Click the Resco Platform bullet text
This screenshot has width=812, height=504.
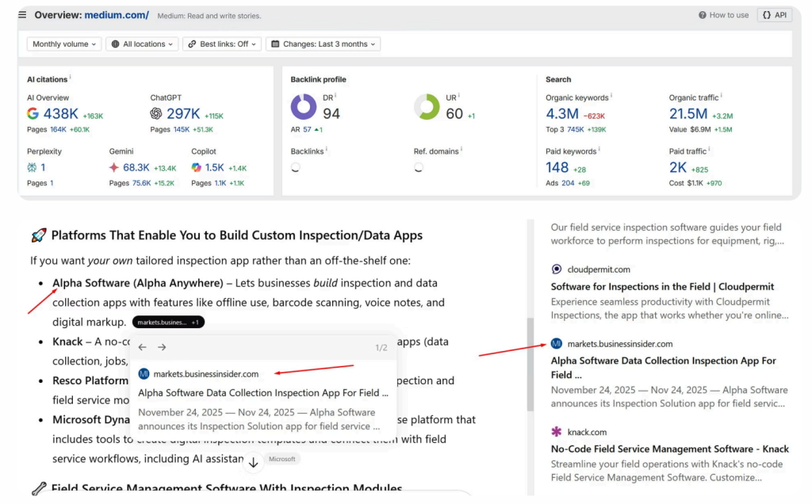click(90, 381)
